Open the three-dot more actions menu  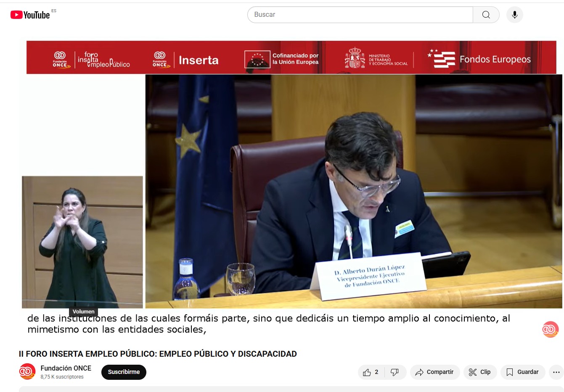coord(556,372)
